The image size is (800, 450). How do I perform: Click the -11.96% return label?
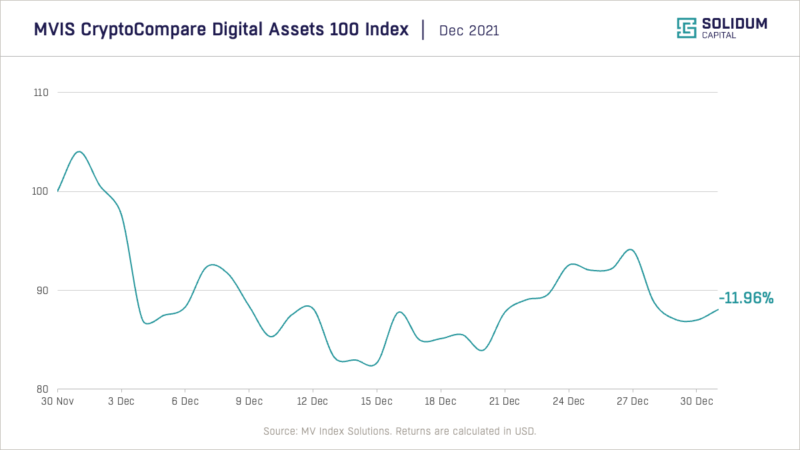point(746,298)
